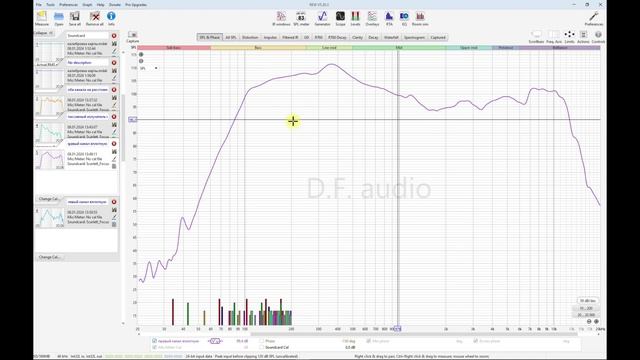Open the signal Generator tool
Image resolution: width=640 pixels, height=360 pixels.
[x=322, y=17]
